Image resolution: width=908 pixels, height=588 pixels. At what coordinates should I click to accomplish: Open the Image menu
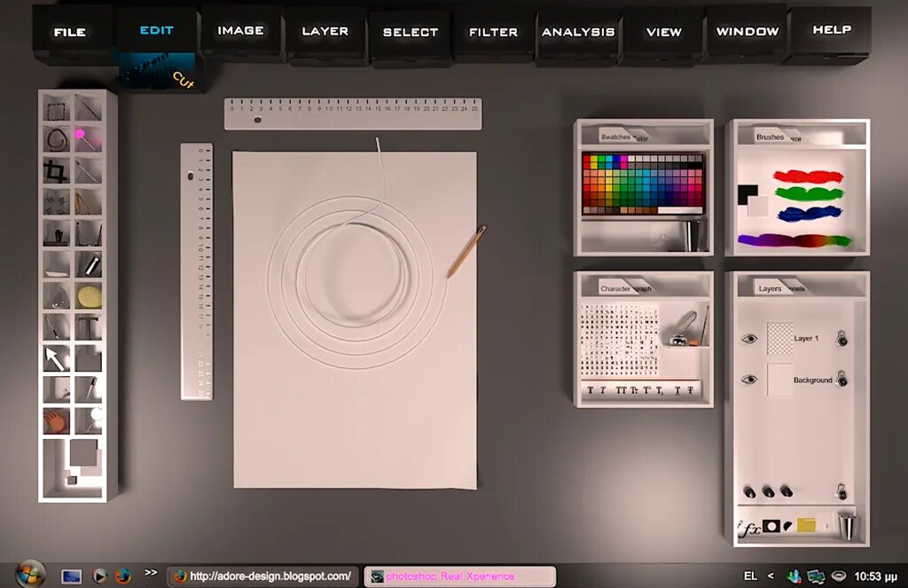click(x=241, y=31)
